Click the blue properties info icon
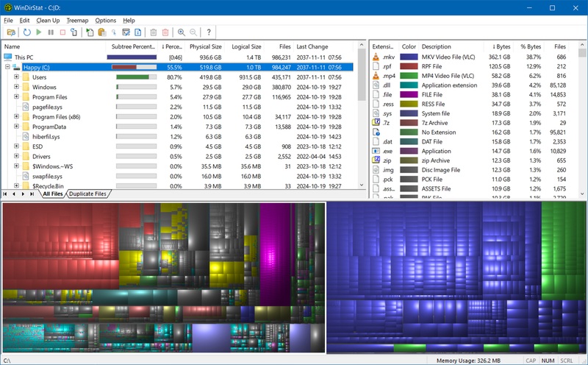 [137, 32]
